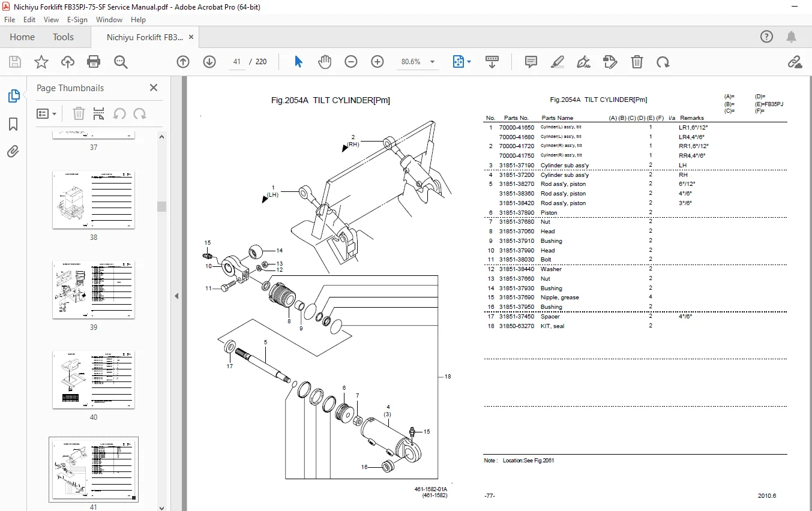Image resolution: width=812 pixels, height=511 pixels.
Task: Switch to the Home tab
Action: tap(22, 37)
